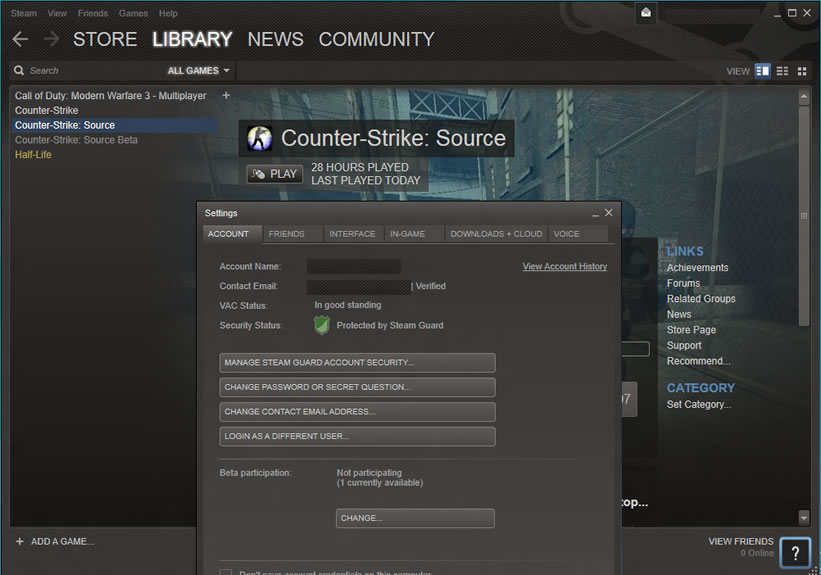The width and height of the screenshot is (821, 575).
Task: Select Call of Duty: Modern Warfare 3 - Multiplayer
Action: point(110,96)
